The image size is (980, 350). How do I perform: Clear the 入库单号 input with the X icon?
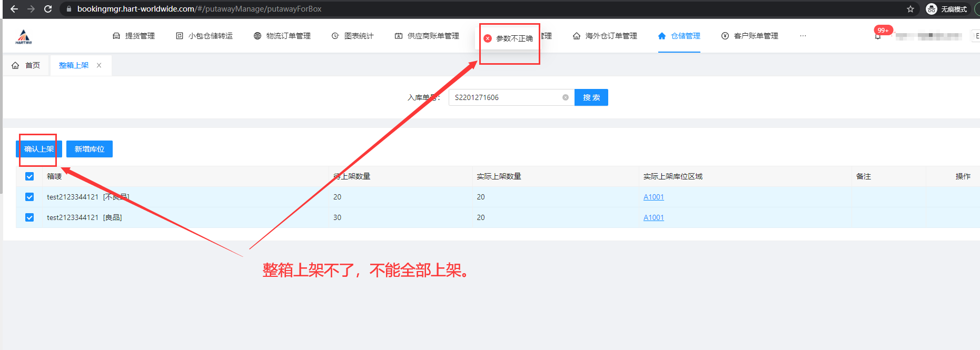click(566, 97)
